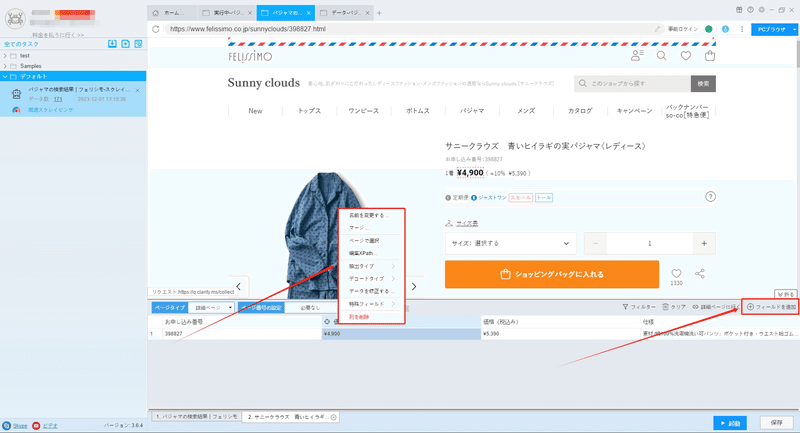This screenshot has height=433, width=800.
Task: Click the 保存 save button
Action: tap(777, 423)
